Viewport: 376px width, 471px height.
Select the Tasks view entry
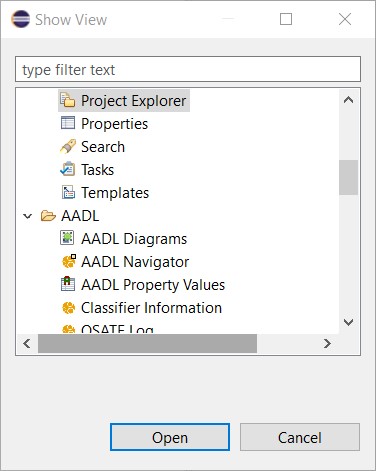(x=97, y=170)
